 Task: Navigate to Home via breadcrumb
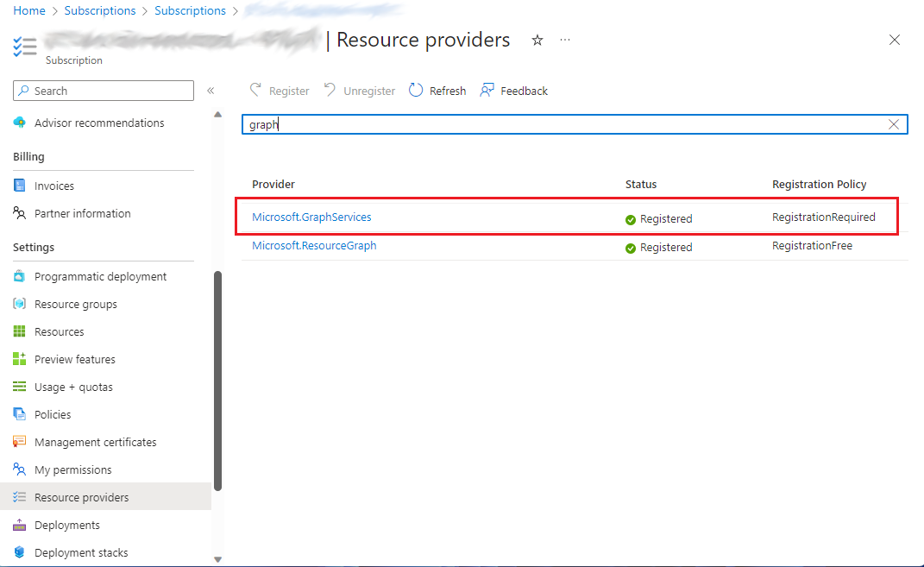pos(28,10)
